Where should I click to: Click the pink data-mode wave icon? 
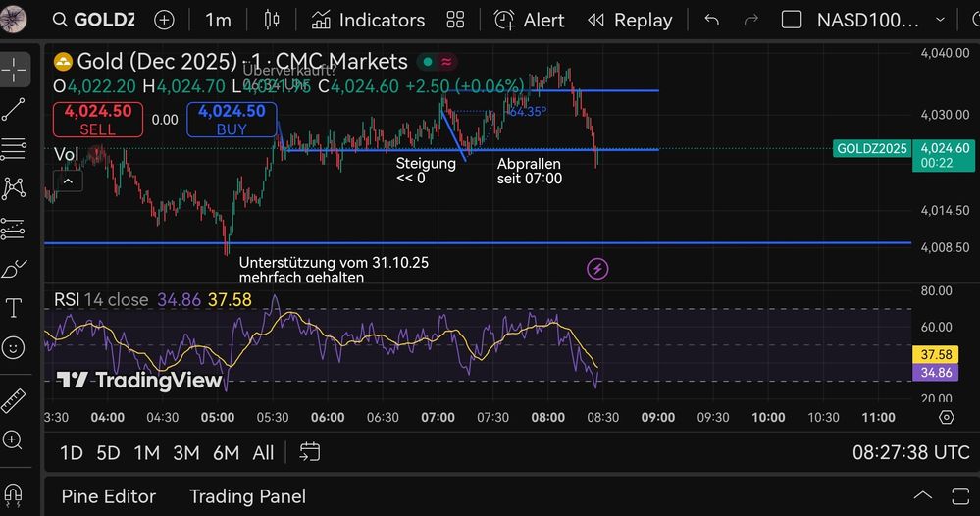(x=446, y=61)
